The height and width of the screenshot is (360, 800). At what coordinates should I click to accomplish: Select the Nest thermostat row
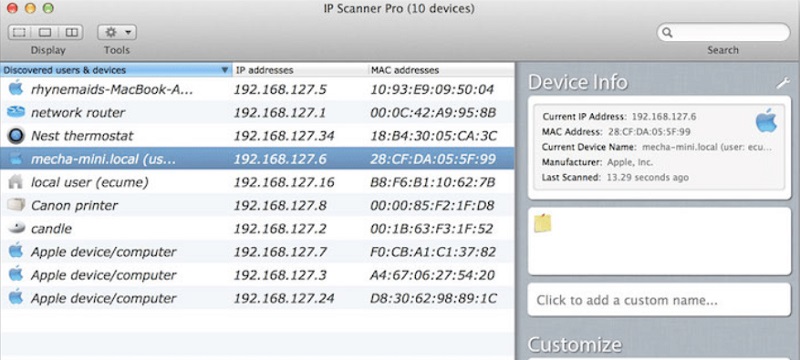click(x=257, y=136)
